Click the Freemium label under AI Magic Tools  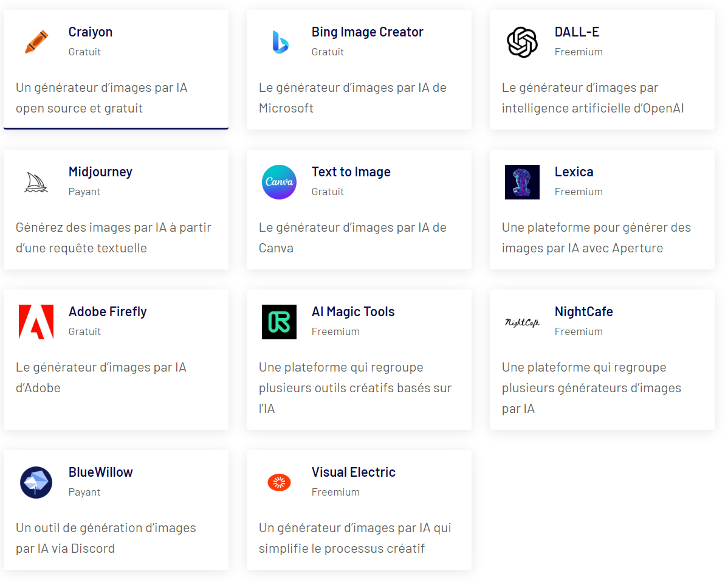(x=335, y=332)
